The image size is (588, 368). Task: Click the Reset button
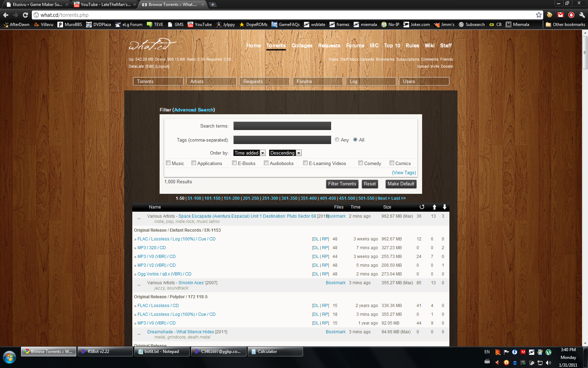coord(370,184)
